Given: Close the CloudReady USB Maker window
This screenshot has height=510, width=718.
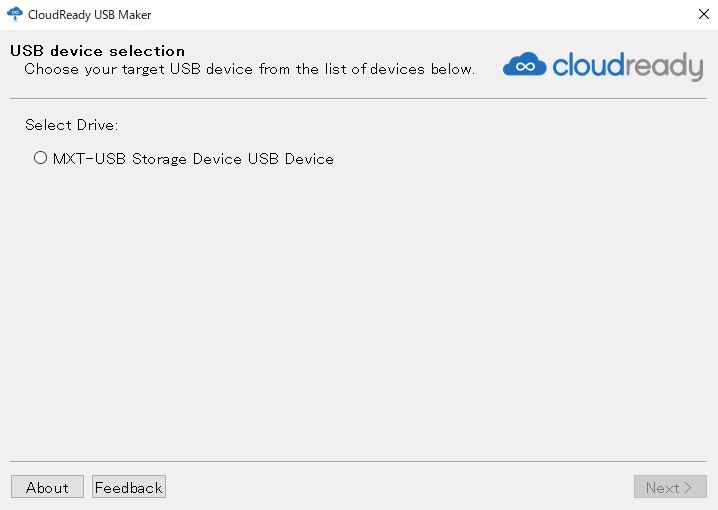Looking at the screenshot, I should tap(703, 15).
